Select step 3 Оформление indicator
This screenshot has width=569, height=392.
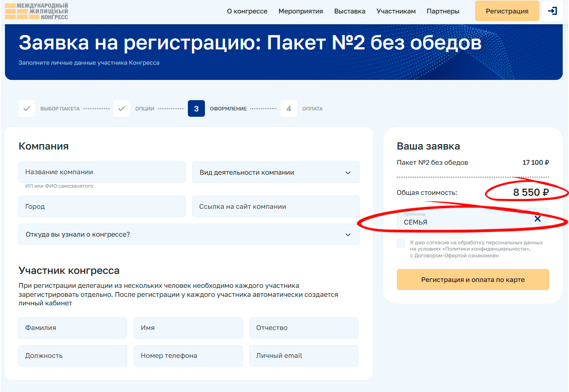point(196,109)
